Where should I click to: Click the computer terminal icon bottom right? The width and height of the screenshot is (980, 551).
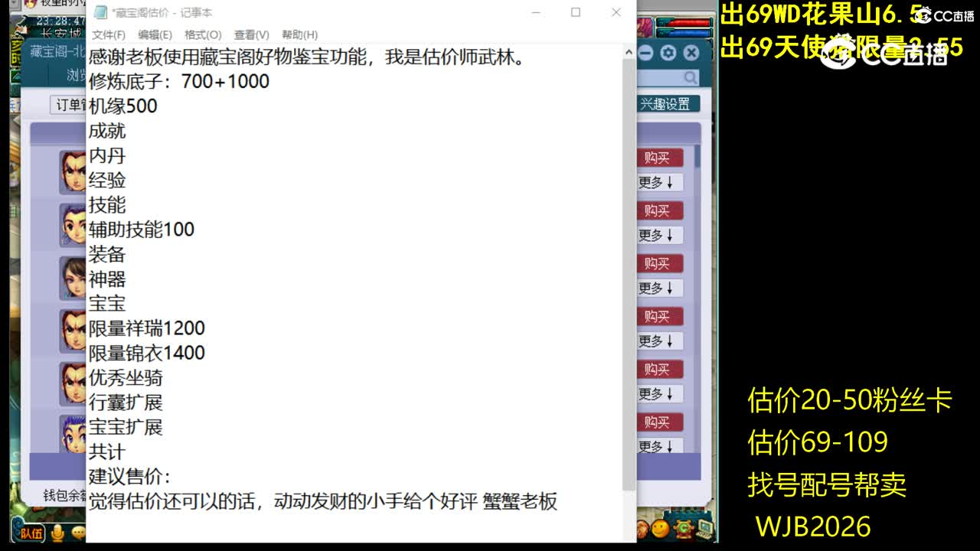pos(705,530)
